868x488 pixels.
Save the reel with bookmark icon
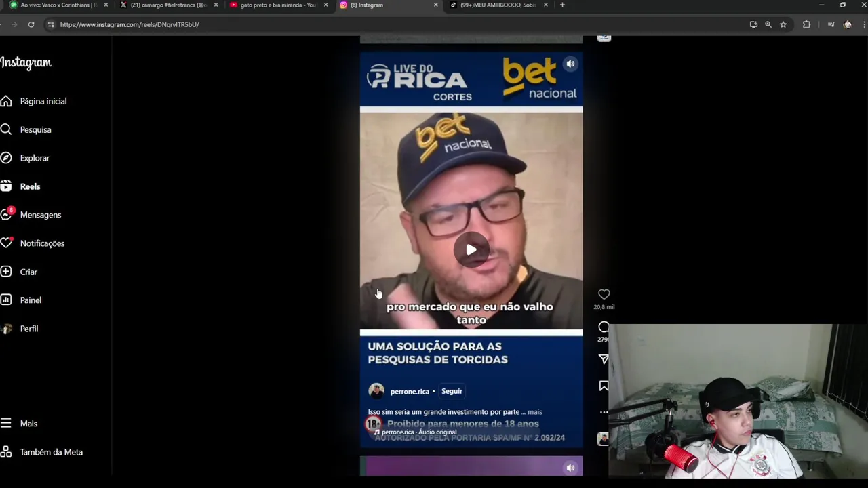(604, 386)
